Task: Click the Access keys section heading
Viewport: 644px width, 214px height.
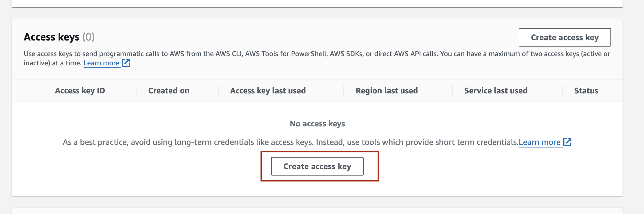Action: [51, 37]
